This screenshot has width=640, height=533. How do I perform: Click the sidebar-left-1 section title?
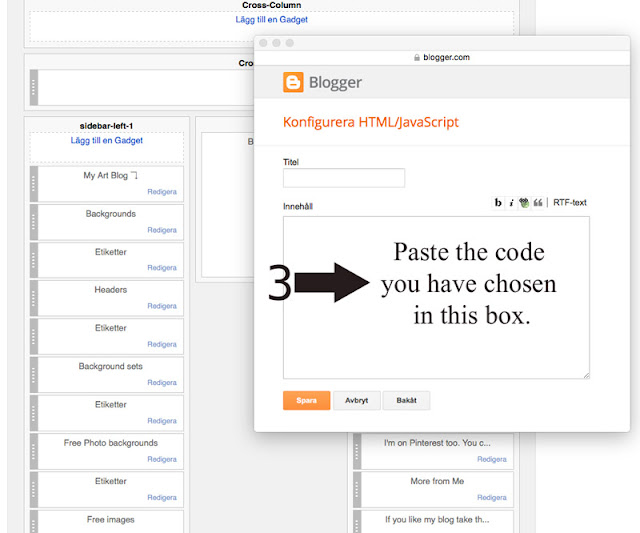106,126
